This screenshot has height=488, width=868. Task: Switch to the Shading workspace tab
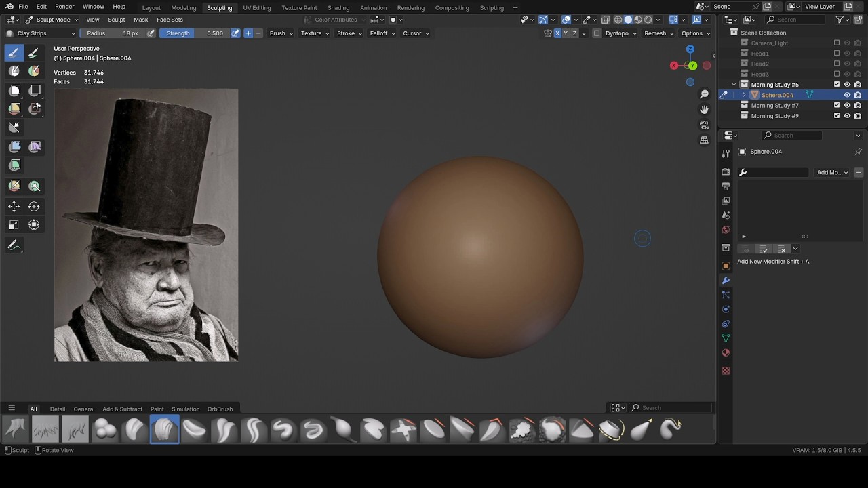point(338,8)
